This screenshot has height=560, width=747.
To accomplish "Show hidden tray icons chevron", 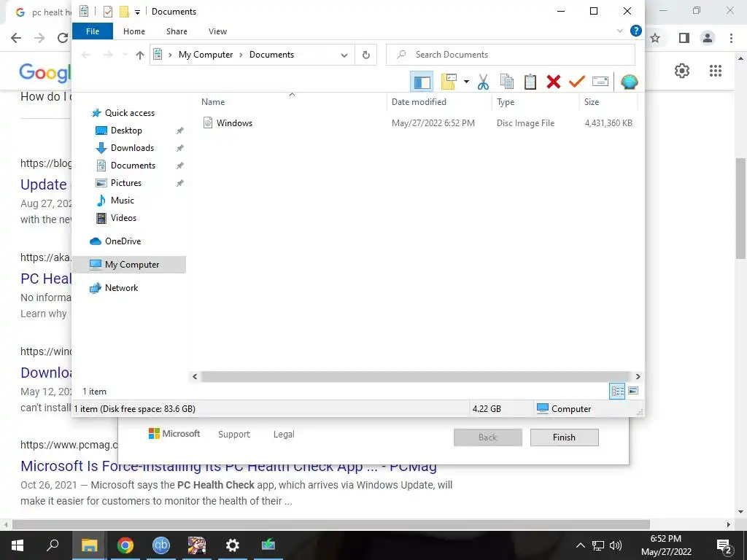I will pyautogui.click(x=580, y=545).
